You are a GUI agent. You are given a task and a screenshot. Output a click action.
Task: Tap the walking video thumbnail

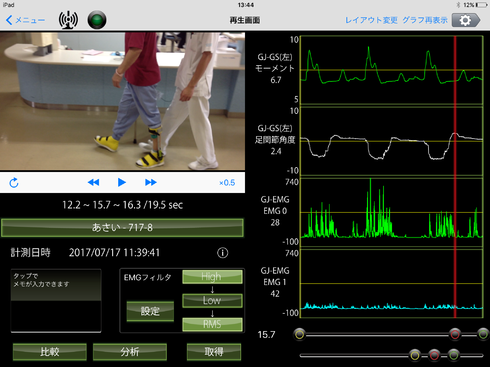coord(122,101)
